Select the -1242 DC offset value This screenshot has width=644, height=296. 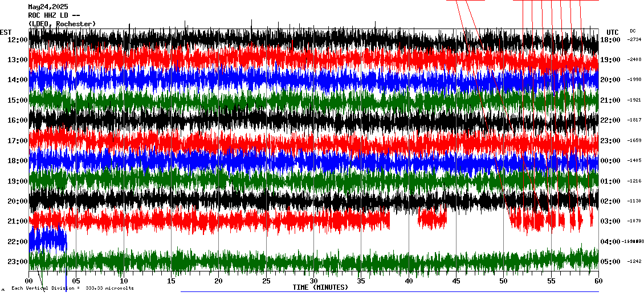point(634,262)
